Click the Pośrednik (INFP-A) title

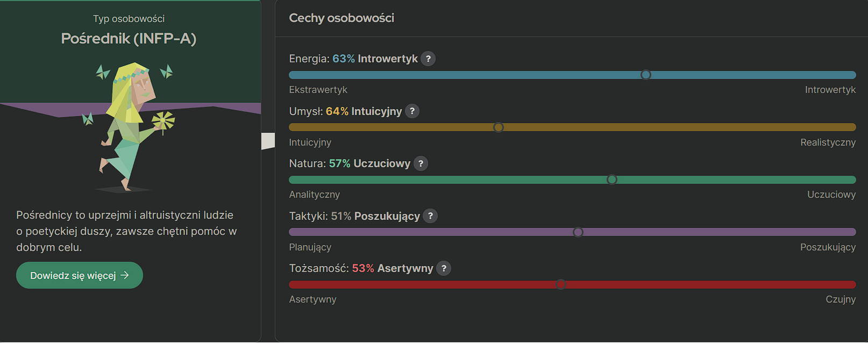(129, 39)
